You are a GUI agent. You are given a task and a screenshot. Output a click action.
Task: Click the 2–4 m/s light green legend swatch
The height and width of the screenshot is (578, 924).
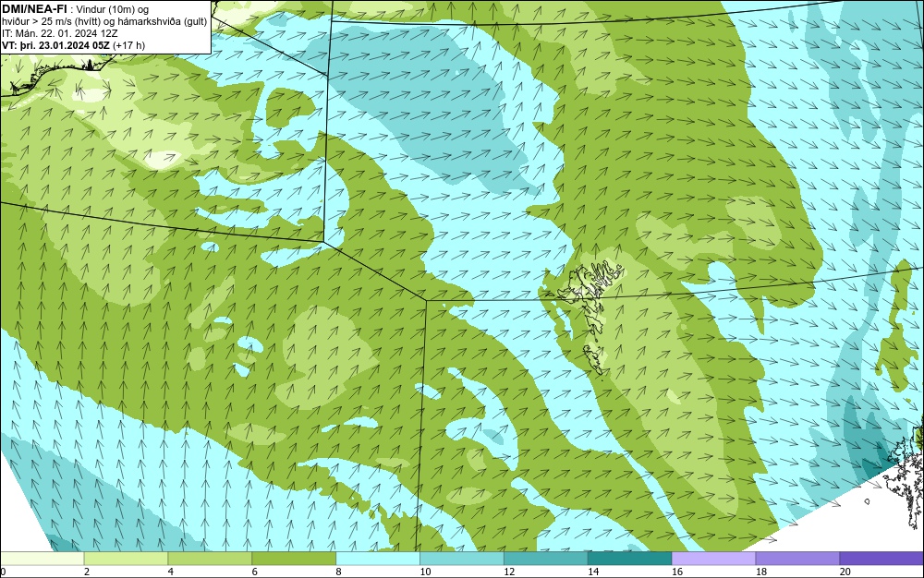click(126, 558)
